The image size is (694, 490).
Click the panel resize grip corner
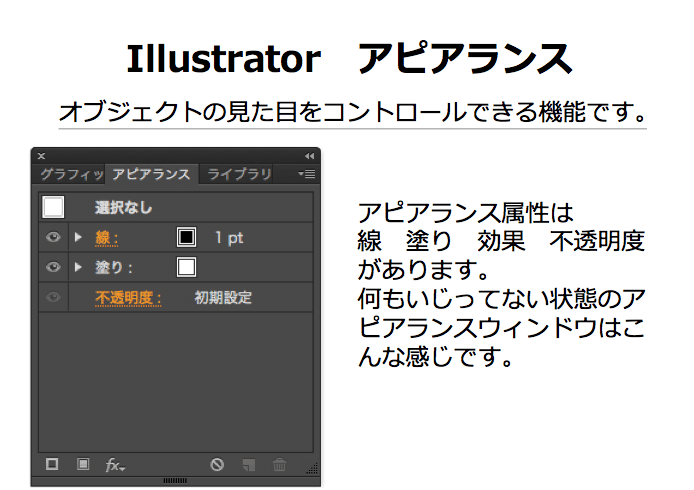[x=312, y=468]
